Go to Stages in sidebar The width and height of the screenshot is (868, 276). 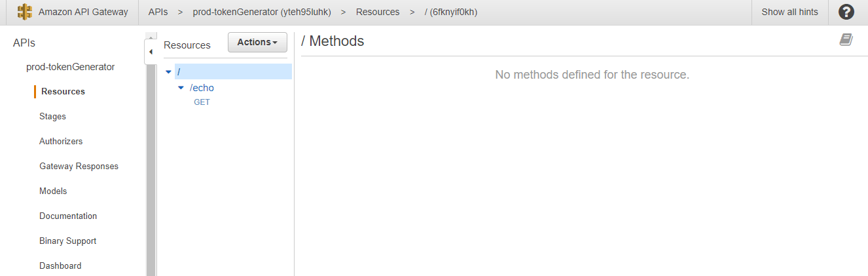pos(52,117)
